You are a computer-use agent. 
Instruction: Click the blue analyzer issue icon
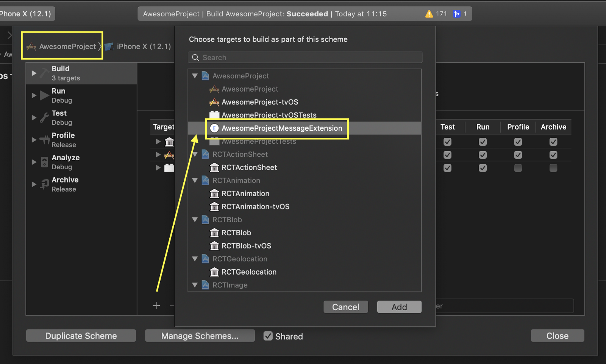click(x=457, y=14)
